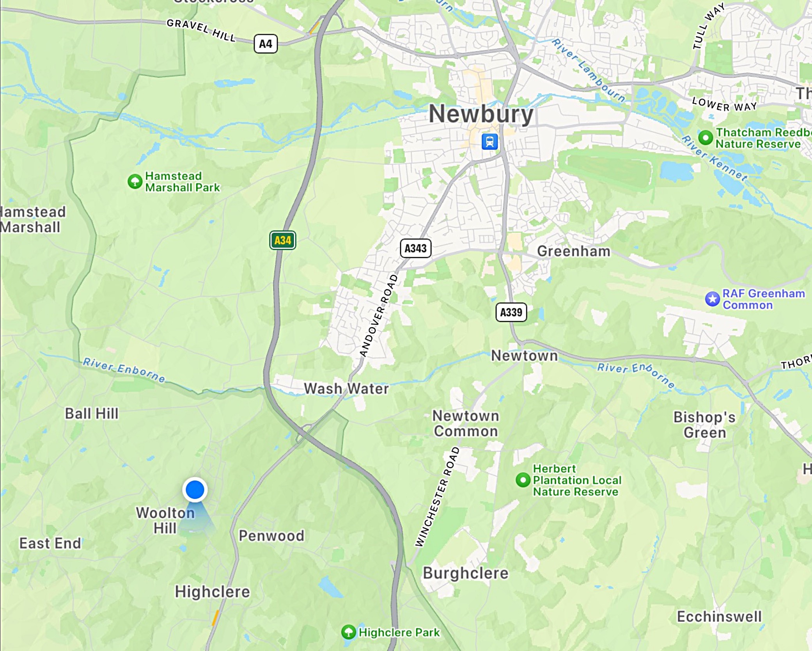The width and height of the screenshot is (812, 651).
Task: Select the Wash Water label
Action: click(x=346, y=388)
